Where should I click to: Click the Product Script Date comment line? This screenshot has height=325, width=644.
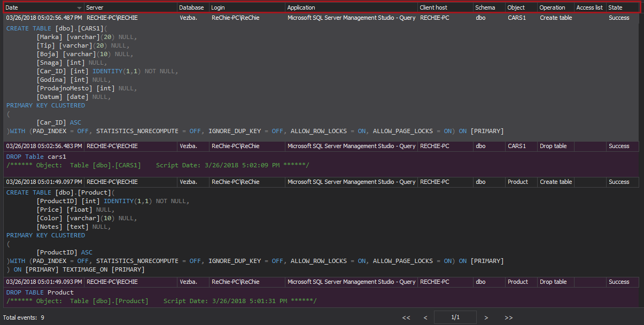coord(161,301)
